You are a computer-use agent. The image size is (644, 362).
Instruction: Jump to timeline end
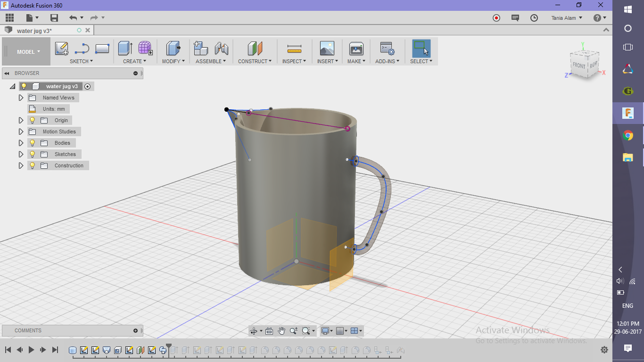[x=55, y=350]
